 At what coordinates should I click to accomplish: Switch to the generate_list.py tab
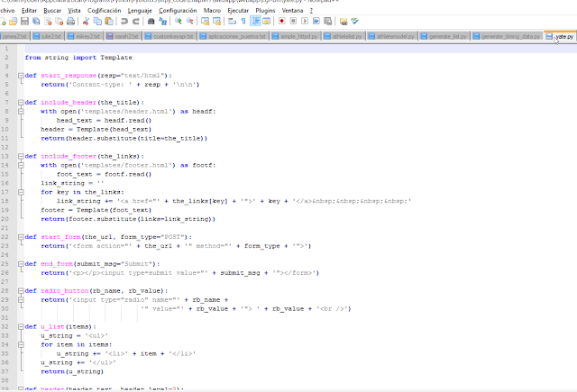coord(444,36)
